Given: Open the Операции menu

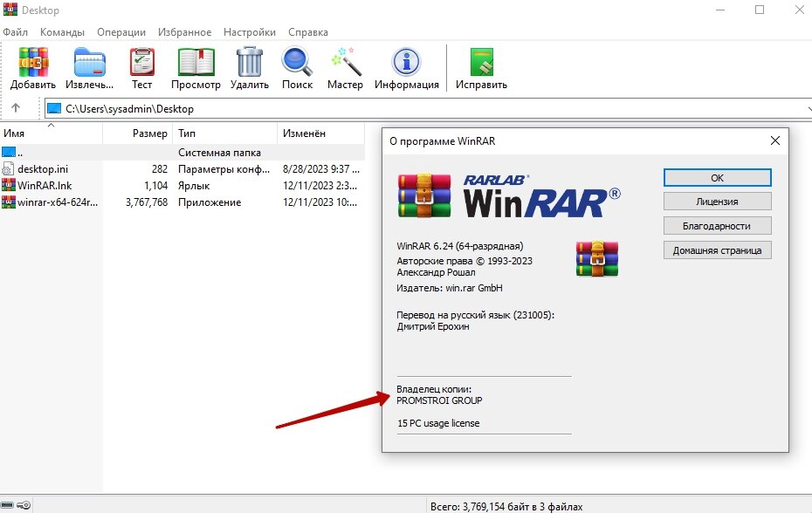Looking at the screenshot, I should click(x=121, y=32).
